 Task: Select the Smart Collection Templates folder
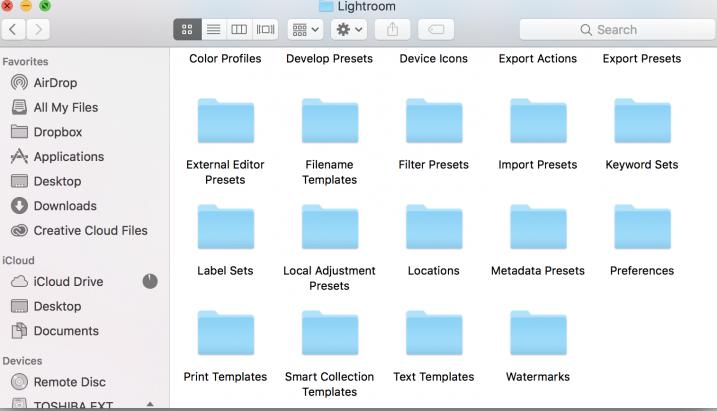[330, 333]
